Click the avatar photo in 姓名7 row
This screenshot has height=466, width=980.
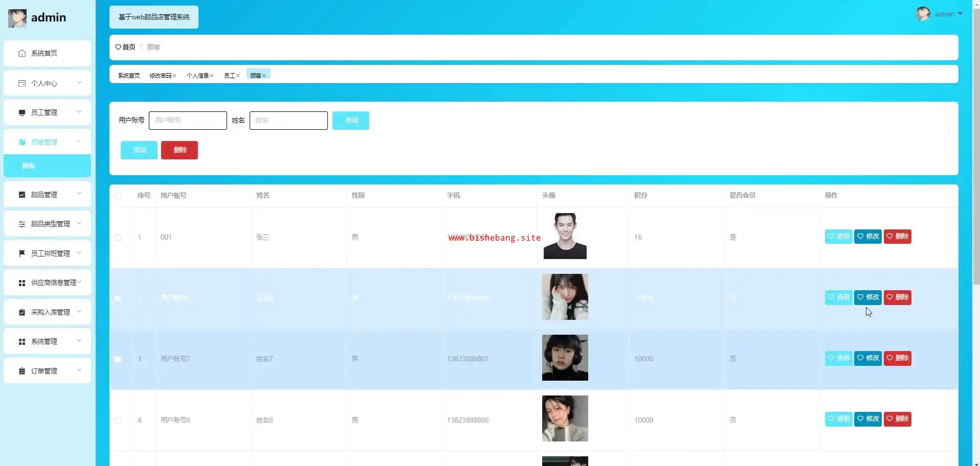(x=565, y=358)
